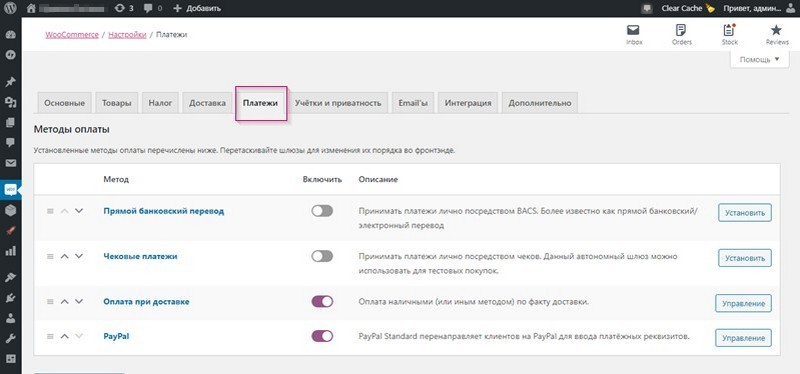Open the comments bubble showing 0
This screenshot has width=800, height=374.
[153, 8]
